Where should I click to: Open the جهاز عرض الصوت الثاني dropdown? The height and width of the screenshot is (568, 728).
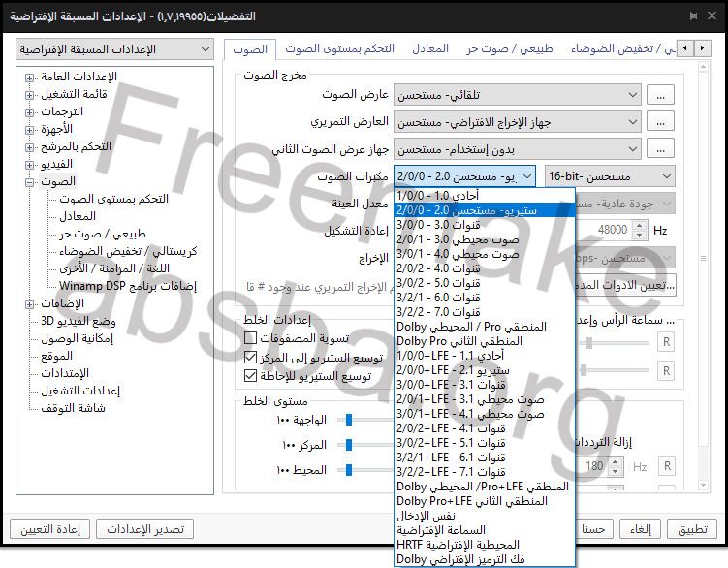click(x=518, y=148)
